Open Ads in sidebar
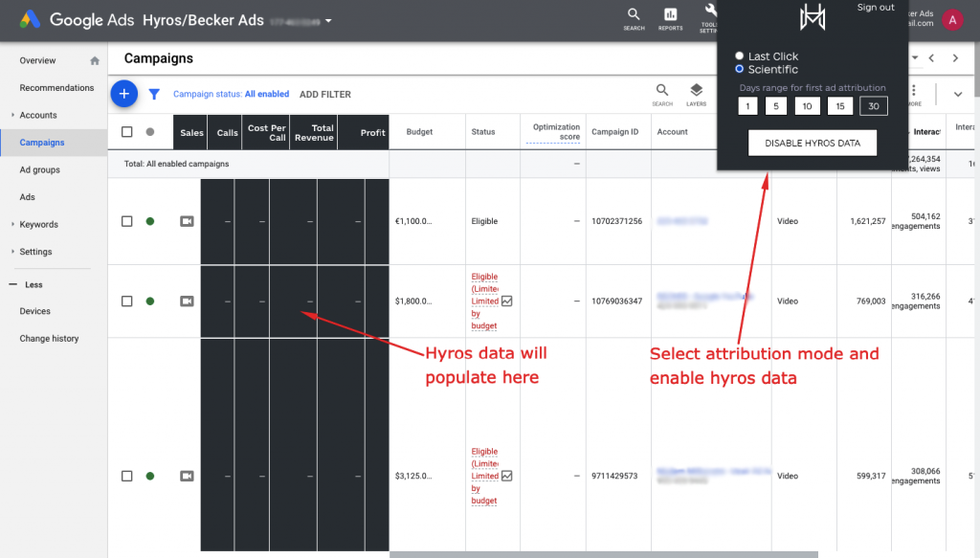 pos(27,197)
